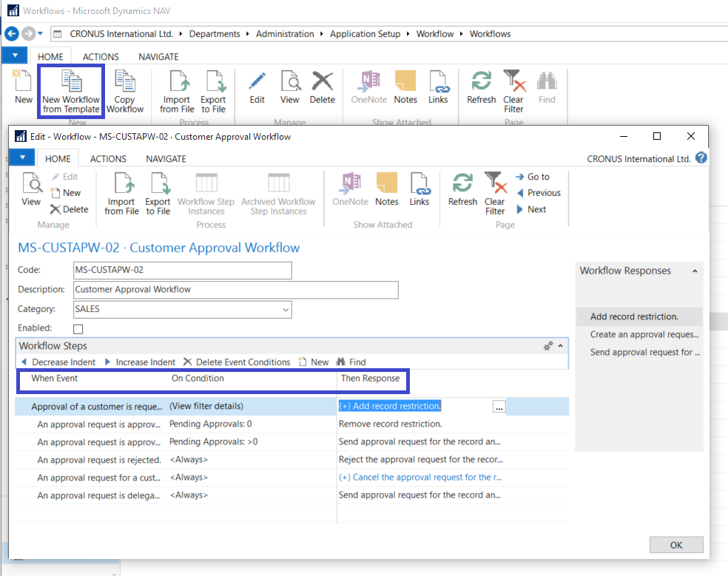Image resolution: width=728 pixels, height=576 pixels.
Task: Click the Description text field
Action: (x=235, y=290)
